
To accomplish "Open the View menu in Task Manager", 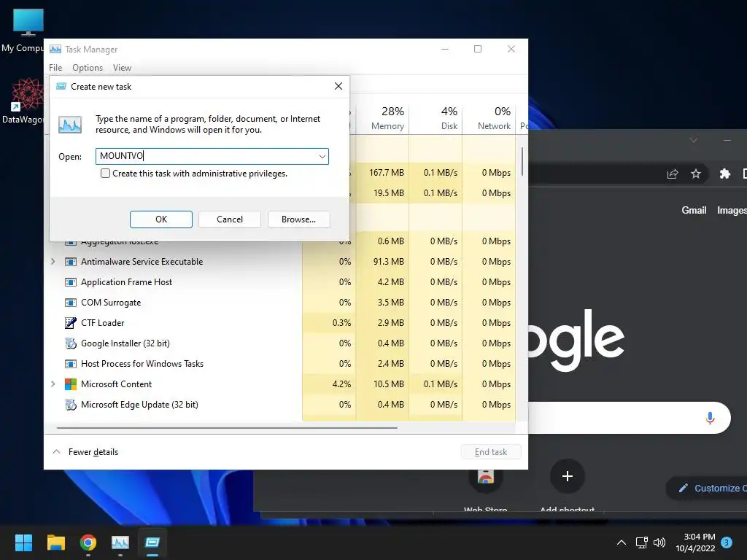I will pyautogui.click(x=122, y=68).
